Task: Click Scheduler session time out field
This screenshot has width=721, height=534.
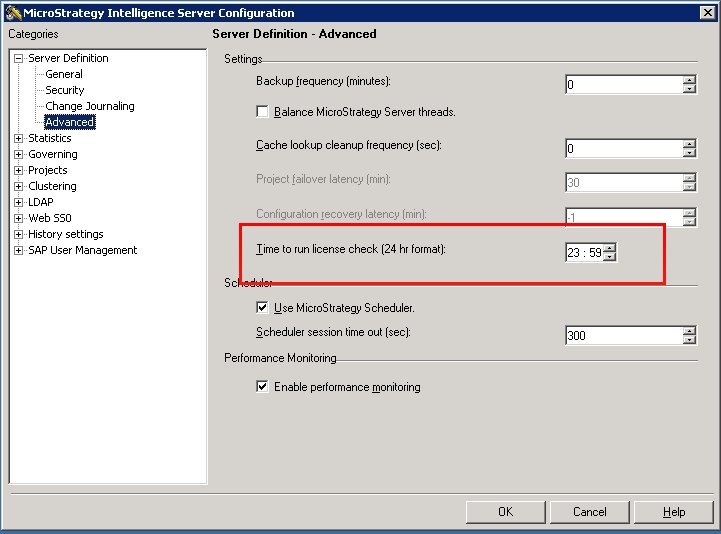Action: [x=624, y=335]
